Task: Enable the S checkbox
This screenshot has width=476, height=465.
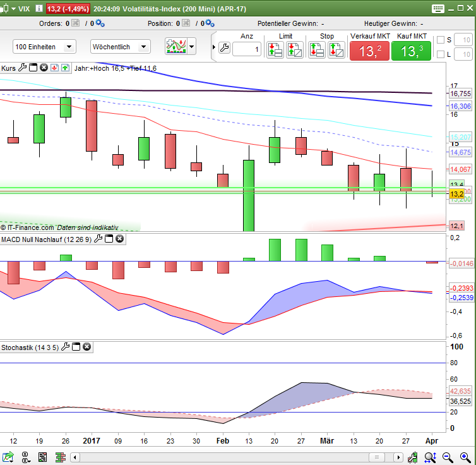Action: tap(441, 40)
